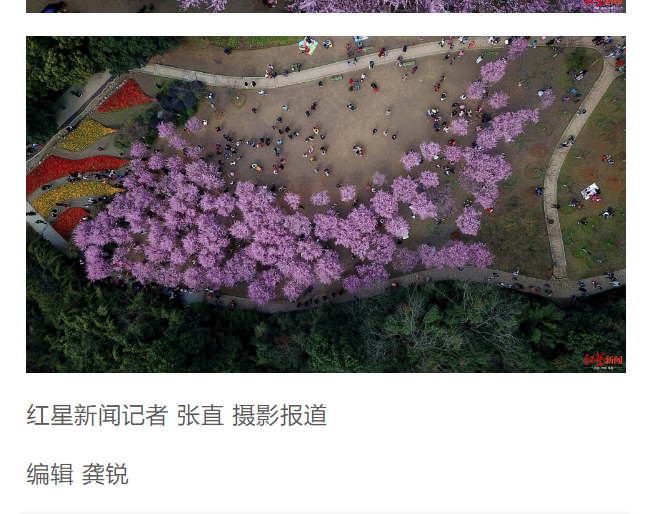The width and height of the screenshot is (658, 514).
Task: Click the topmost red flower bed in photo
Action: pos(125,97)
